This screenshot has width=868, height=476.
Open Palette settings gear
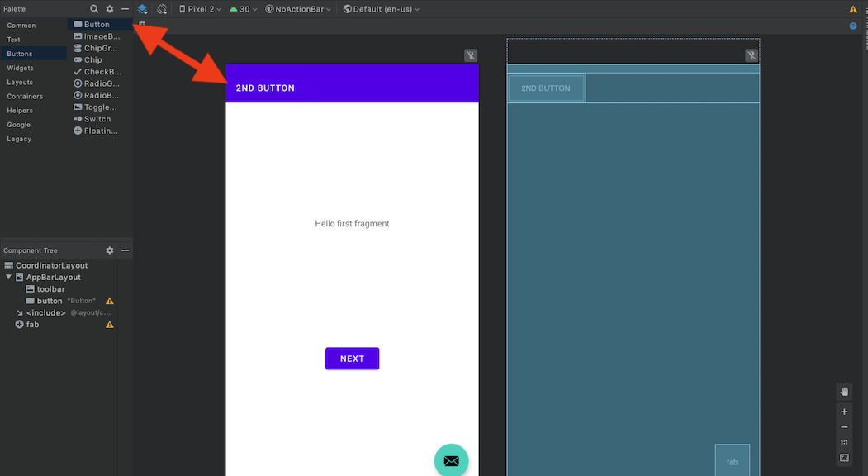tap(110, 9)
